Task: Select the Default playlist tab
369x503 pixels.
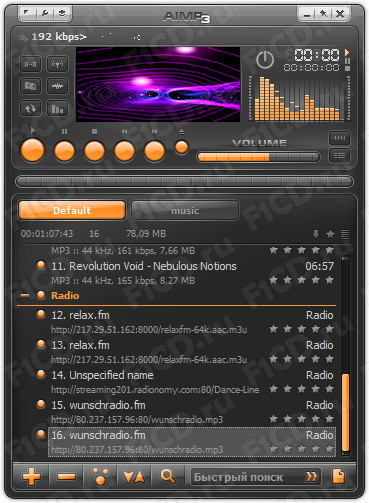Action: [72, 210]
